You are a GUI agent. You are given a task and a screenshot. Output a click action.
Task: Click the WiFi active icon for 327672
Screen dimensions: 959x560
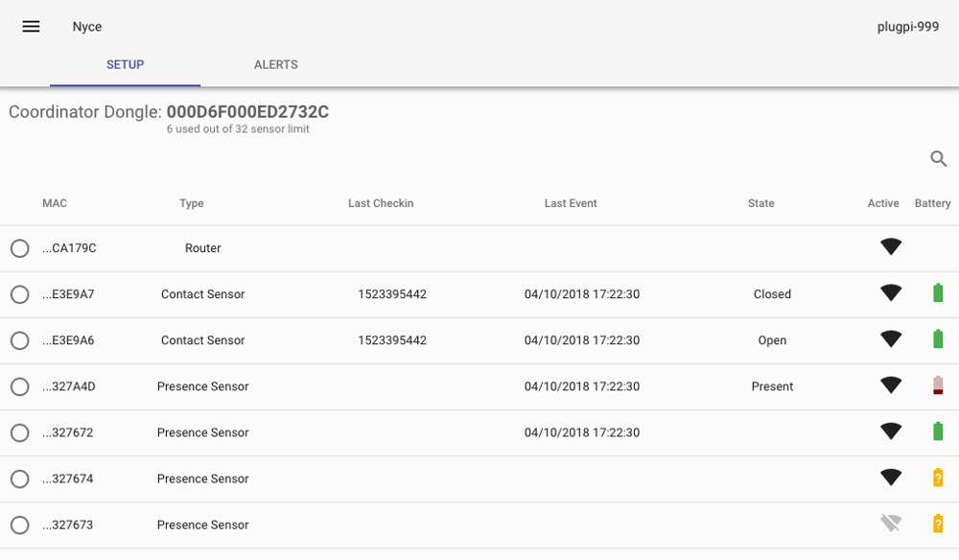pyautogui.click(x=891, y=432)
